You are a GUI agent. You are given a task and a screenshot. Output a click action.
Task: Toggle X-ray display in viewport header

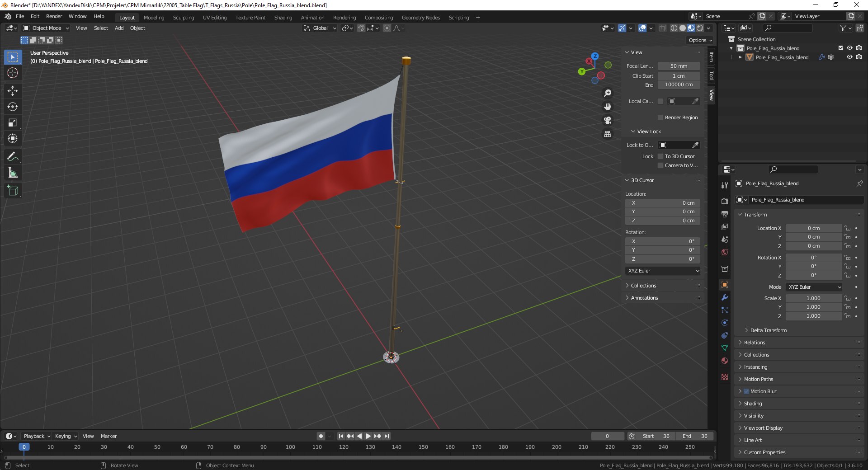[662, 28]
